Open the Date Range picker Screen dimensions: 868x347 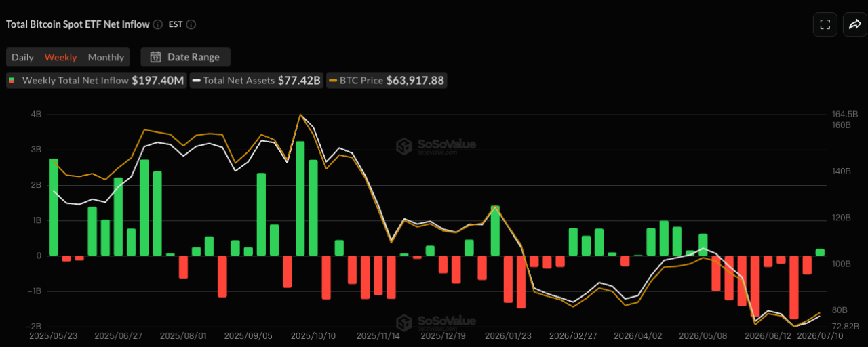pyautogui.click(x=185, y=57)
